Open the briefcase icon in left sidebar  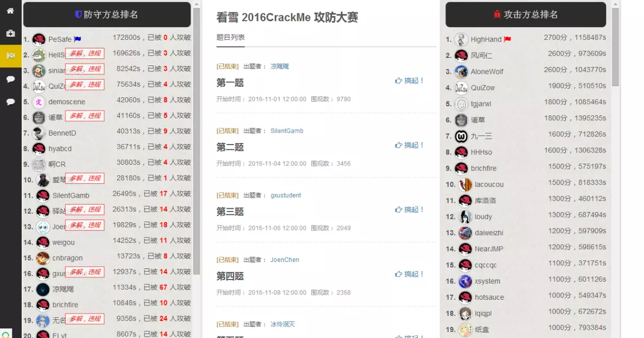[x=11, y=33]
